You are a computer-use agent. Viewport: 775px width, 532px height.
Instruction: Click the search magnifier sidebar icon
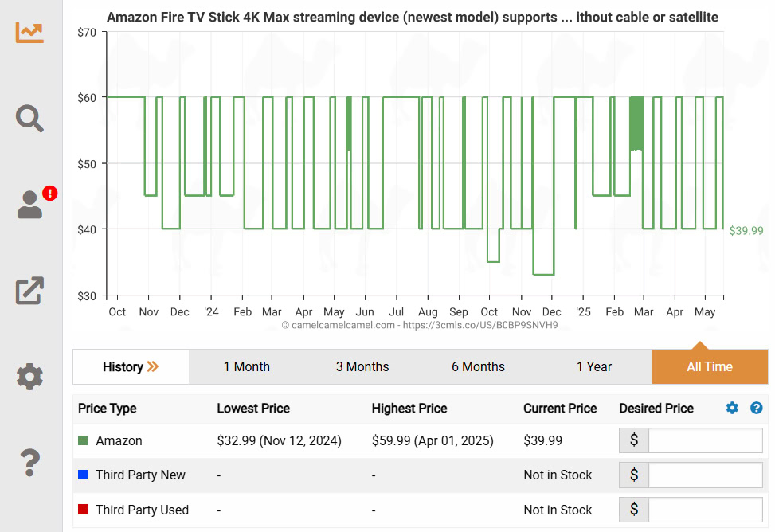(x=29, y=119)
